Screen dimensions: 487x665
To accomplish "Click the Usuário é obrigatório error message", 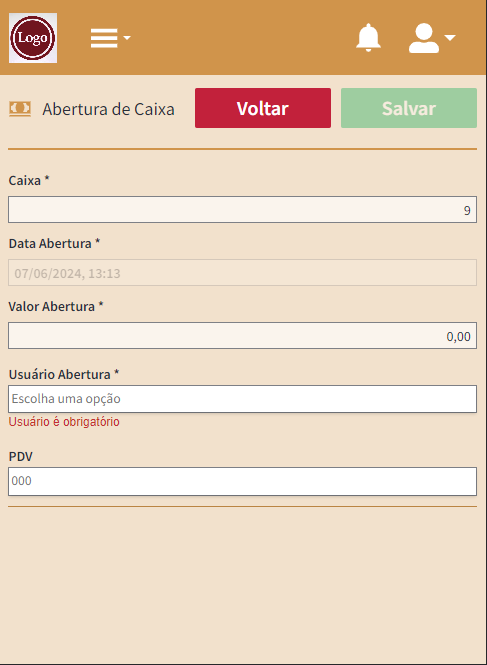I will coord(64,422).
